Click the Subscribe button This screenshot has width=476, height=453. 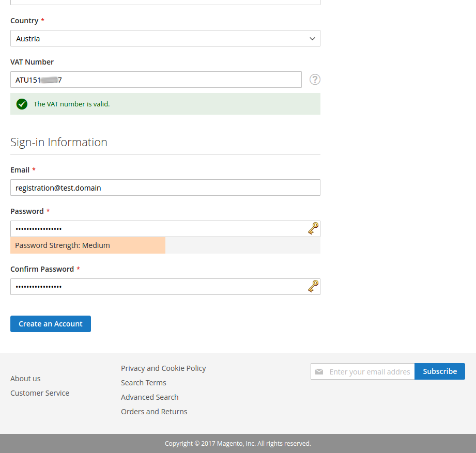pos(440,371)
